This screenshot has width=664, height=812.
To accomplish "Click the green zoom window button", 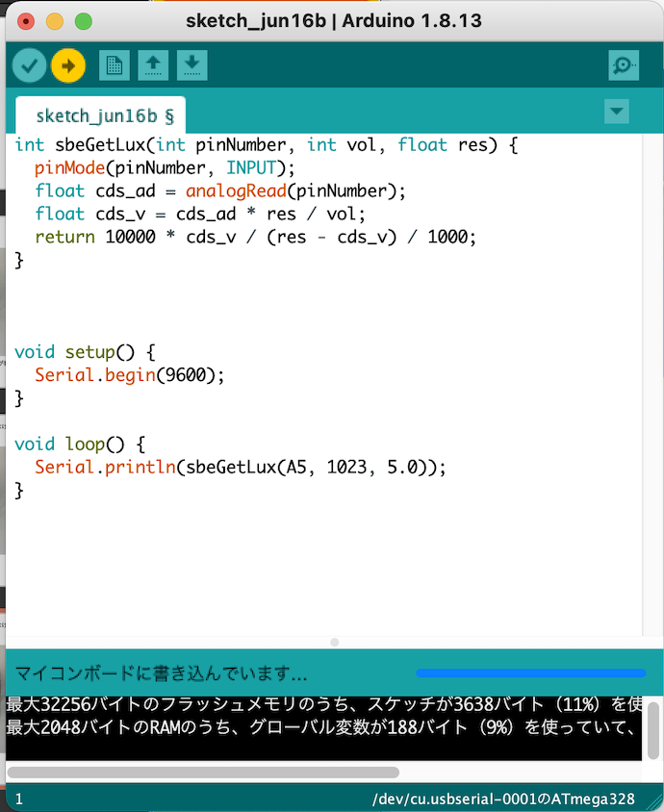I will click(x=84, y=21).
